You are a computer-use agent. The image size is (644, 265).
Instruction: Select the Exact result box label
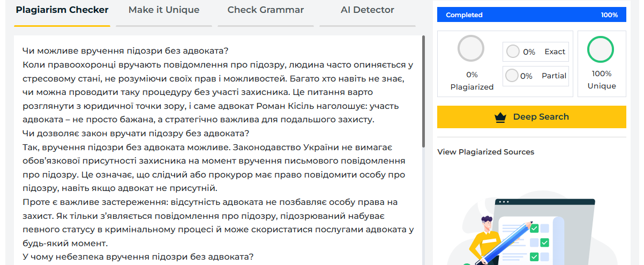555,51
